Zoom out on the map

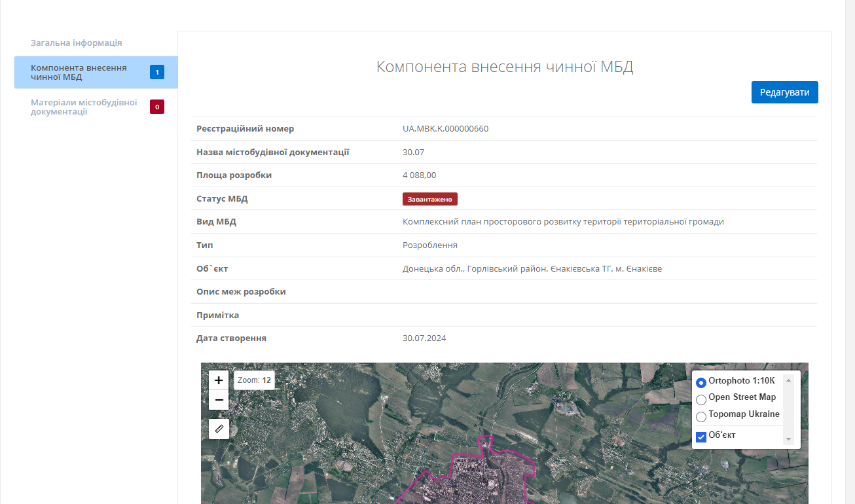(x=219, y=400)
